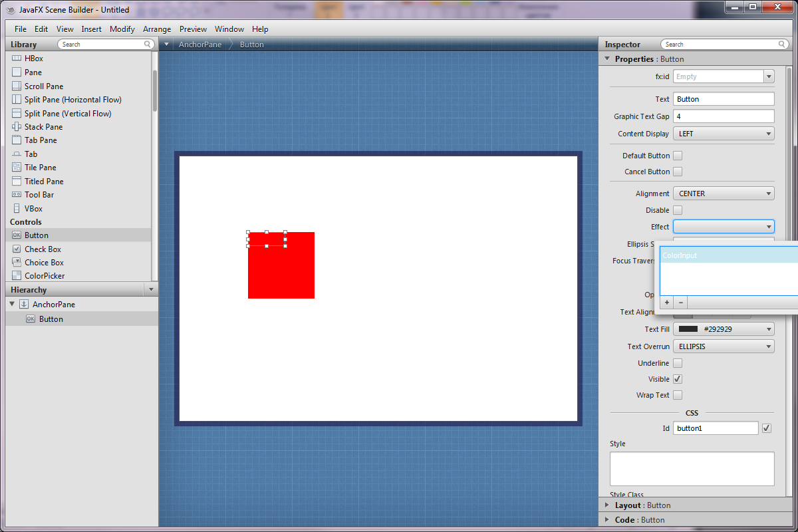798x532 pixels.
Task: Select the Tool Bar library icon
Action: [17, 195]
